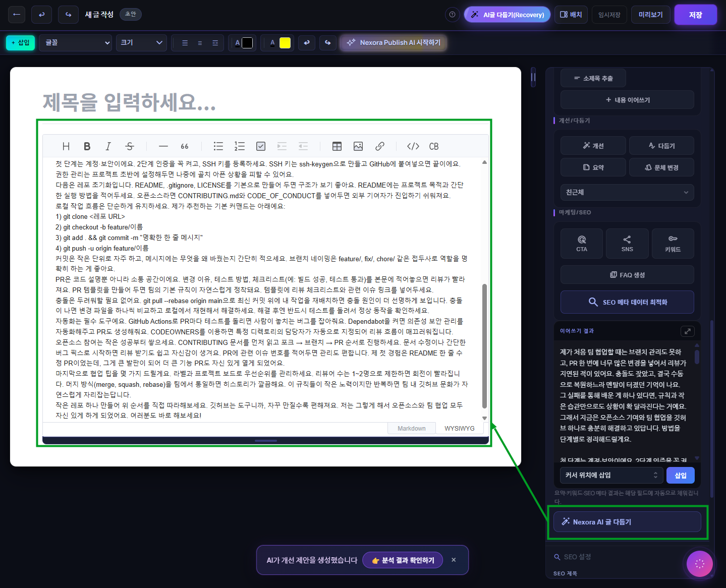
Task: Click the inline code icon
Action: click(x=413, y=146)
